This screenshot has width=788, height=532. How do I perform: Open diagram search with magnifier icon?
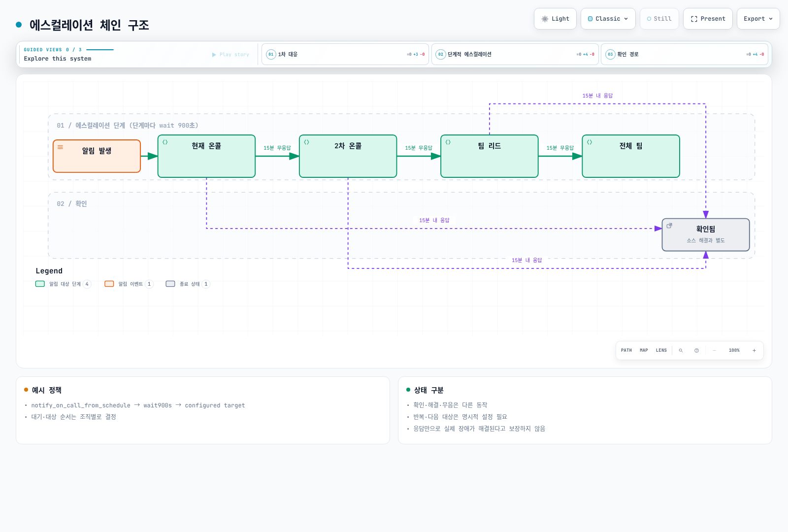point(681,351)
